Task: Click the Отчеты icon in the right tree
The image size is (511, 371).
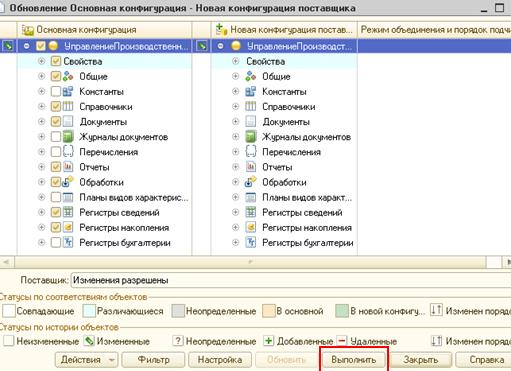Action: coord(251,167)
